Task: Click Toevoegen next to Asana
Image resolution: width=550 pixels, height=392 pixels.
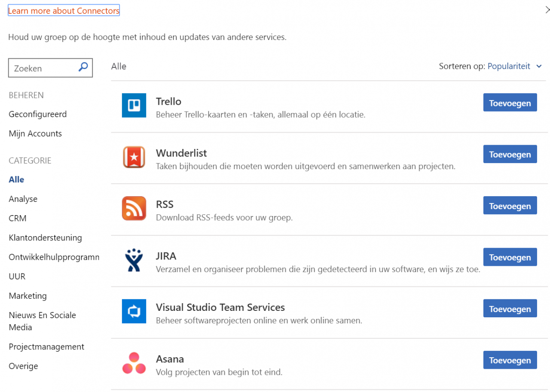Action: [x=510, y=360]
